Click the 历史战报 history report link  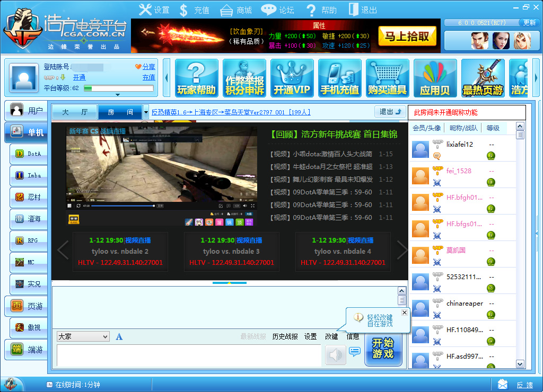pyautogui.click(x=285, y=336)
